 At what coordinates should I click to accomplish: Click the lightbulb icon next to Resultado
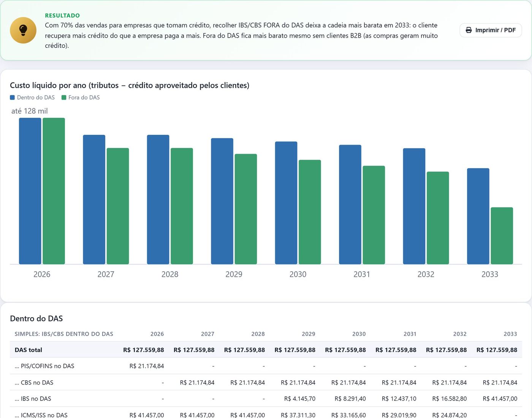[x=23, y=30]
